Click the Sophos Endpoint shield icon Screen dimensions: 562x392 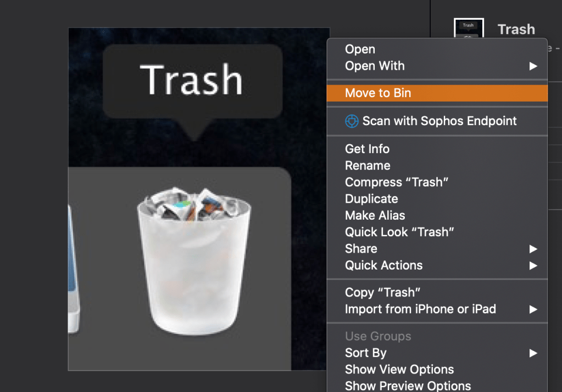tap(352, 121)
